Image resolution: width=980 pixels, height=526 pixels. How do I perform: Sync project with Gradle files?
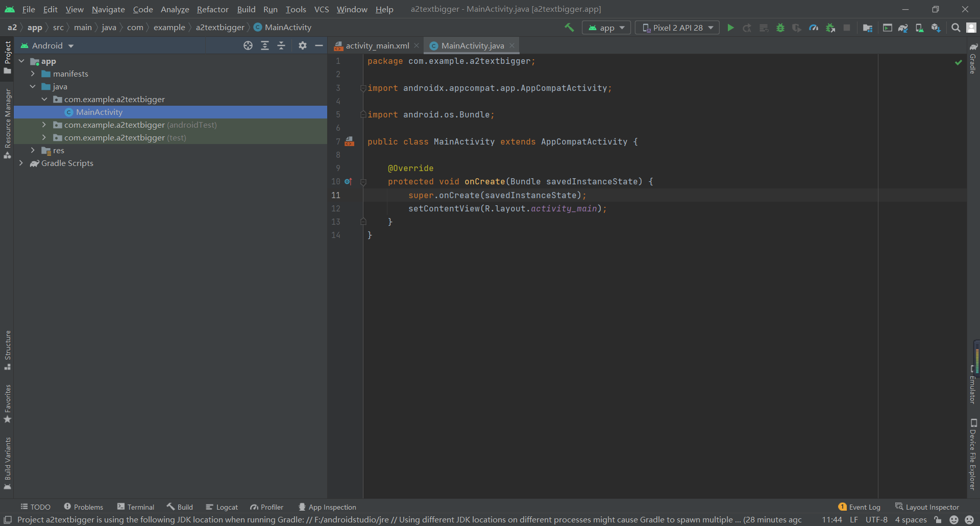coord(903,28)
